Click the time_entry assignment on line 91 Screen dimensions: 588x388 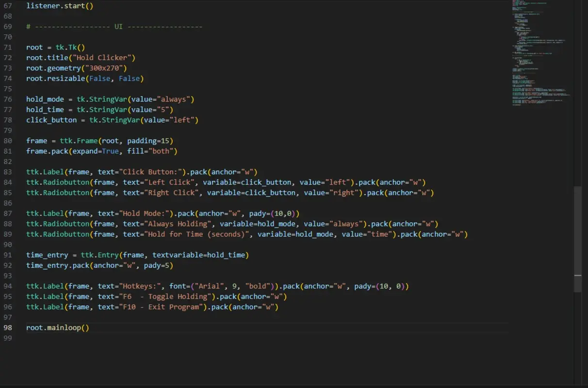pos(47,255)
